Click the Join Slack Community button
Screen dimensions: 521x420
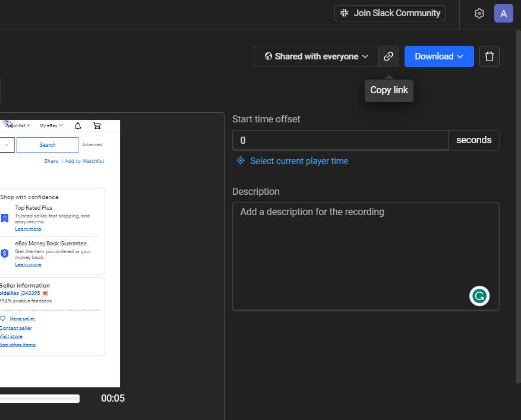click(390, 13)
